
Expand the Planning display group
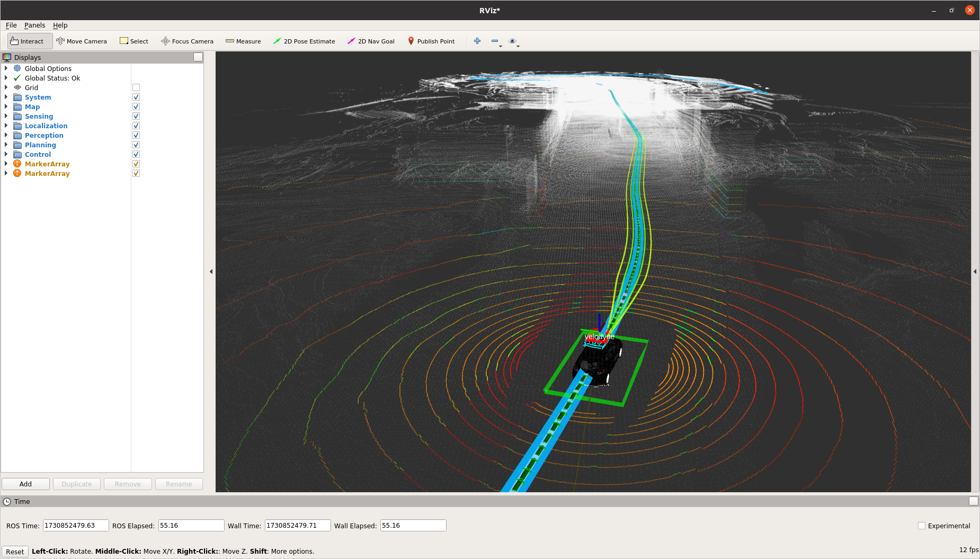click(6, 145)
